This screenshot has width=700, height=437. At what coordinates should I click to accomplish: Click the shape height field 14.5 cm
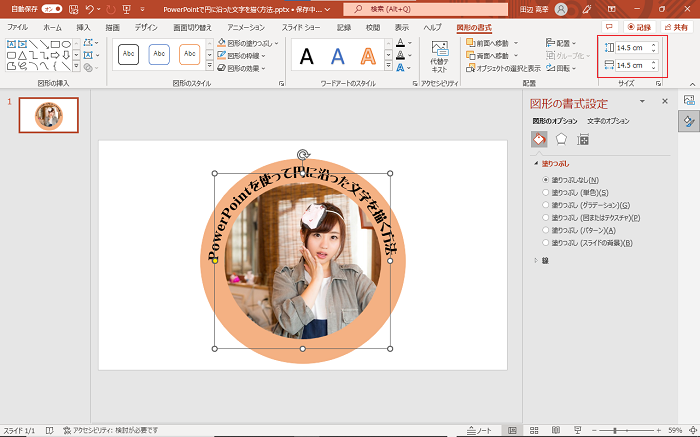633,48
